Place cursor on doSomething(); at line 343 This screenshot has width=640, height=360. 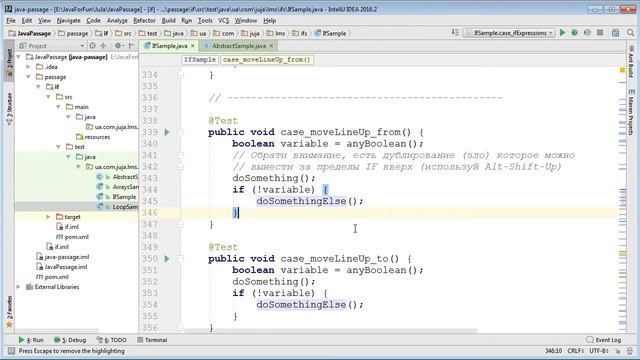tap(273, 178)
